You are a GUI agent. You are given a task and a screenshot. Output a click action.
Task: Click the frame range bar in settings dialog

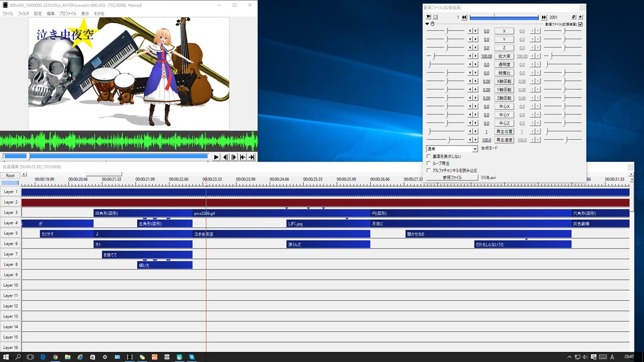click(504, 17)
